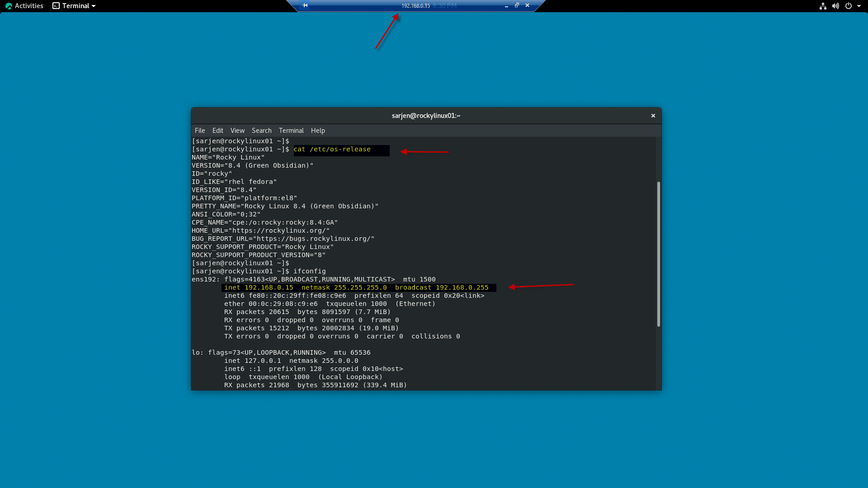Viewport: 868px width, 488px height.
Task: Select the Terminal icon in the top panel
Action: 56,6
